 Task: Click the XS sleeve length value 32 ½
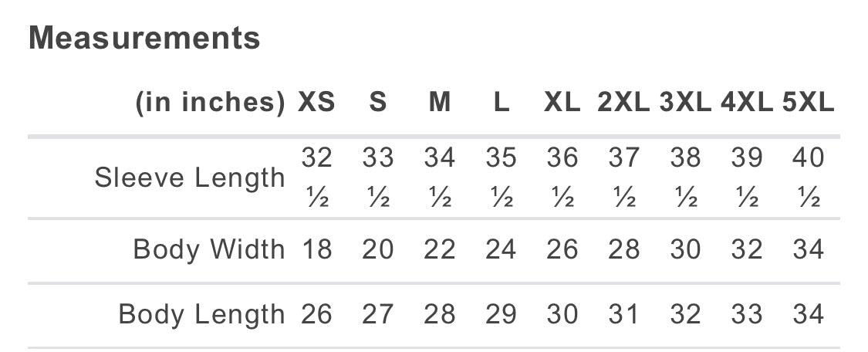(316, 178)
